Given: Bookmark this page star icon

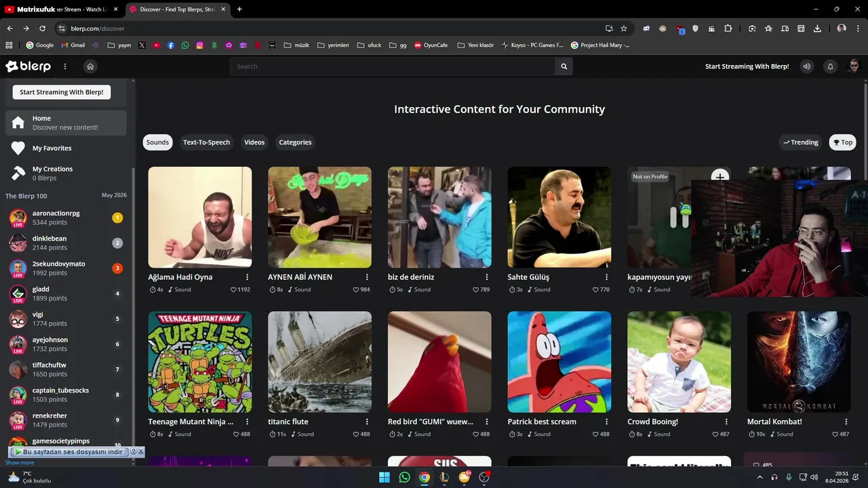Looking at the screenshot, I should click(x=624, y=28).
